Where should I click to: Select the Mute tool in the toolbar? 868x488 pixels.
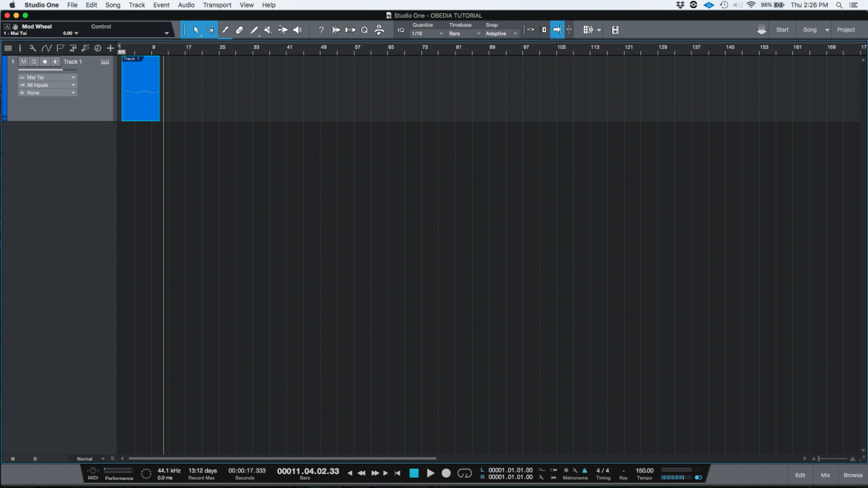tap(268, 30)
